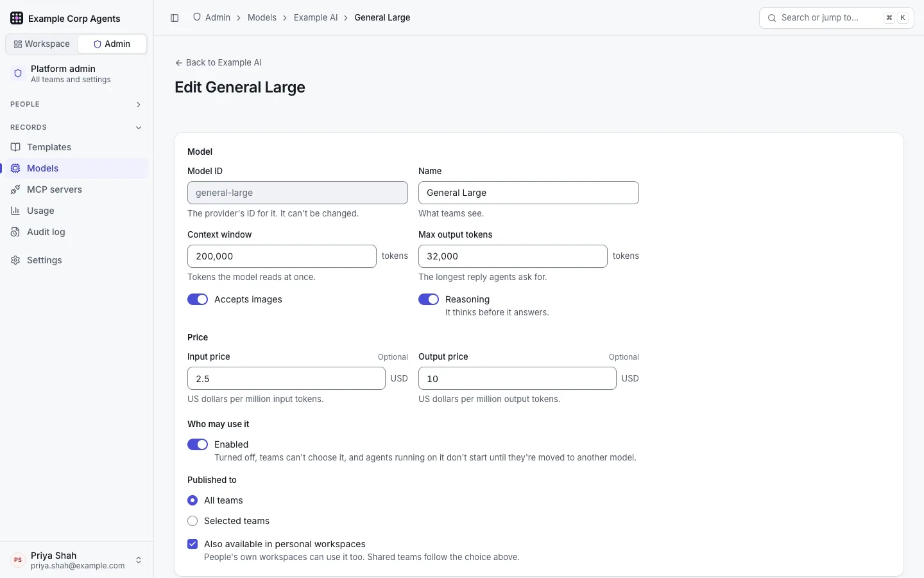
Task: Open the Priya Shah account switcher
Action: (x=77, y=560)
